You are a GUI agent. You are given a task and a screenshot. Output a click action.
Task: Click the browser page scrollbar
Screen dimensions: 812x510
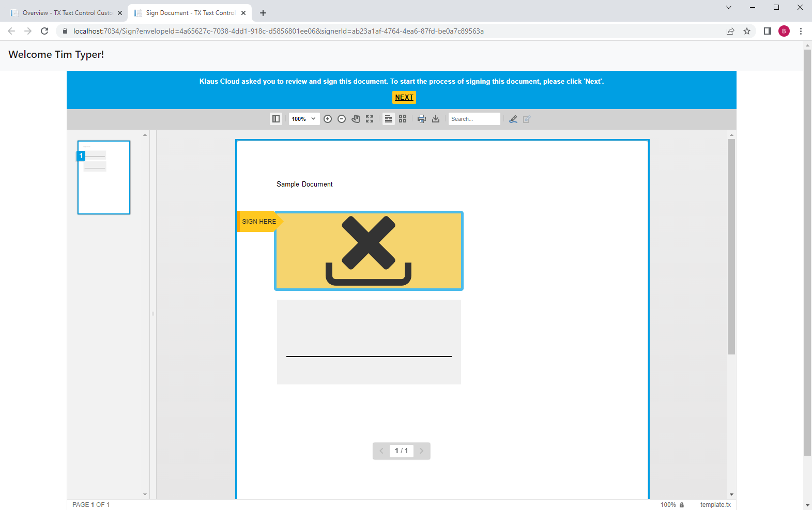point(808,253)
